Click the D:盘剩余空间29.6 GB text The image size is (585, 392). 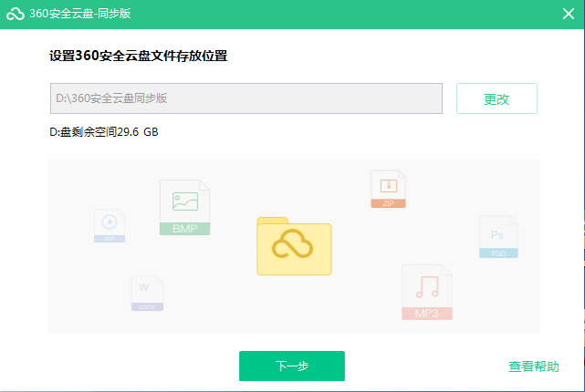point(104,132)
